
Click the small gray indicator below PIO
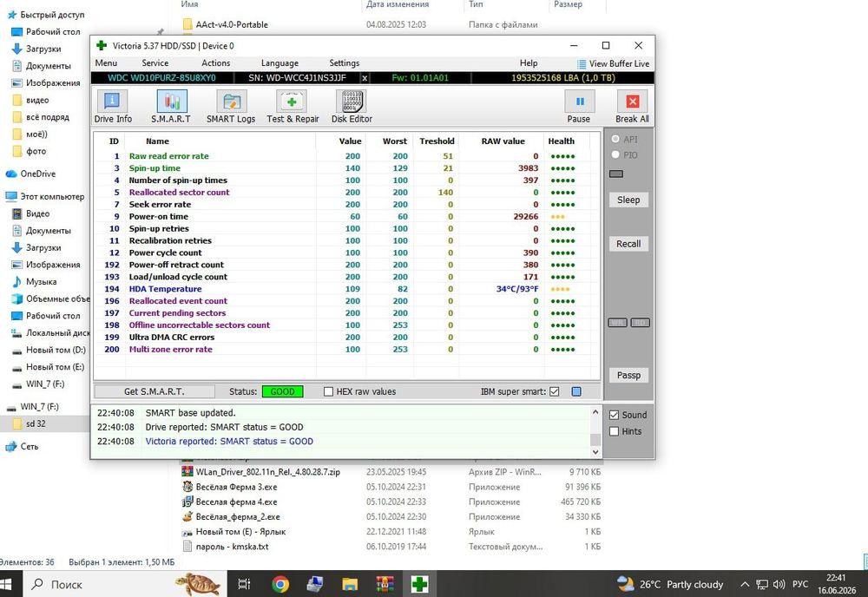(x=616, y=174)
